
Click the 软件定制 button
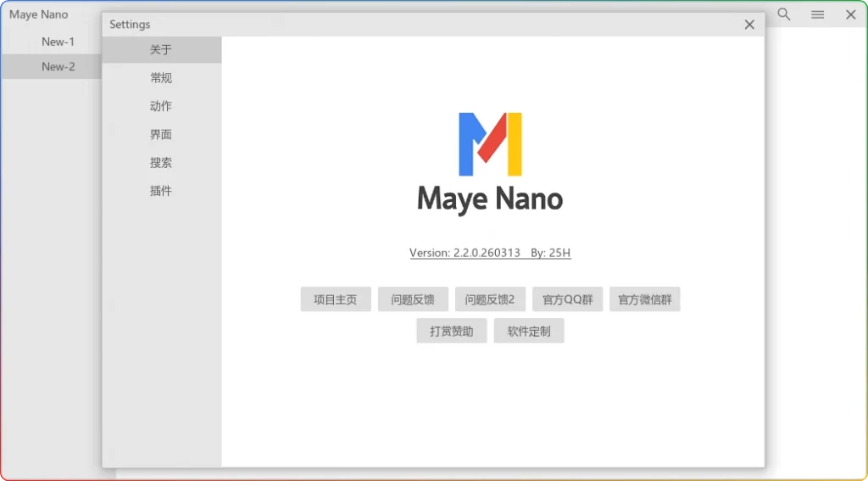(x=529, y=331)
